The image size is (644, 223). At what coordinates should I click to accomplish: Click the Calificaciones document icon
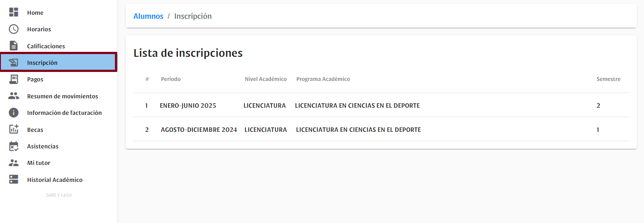pos(14,46)
